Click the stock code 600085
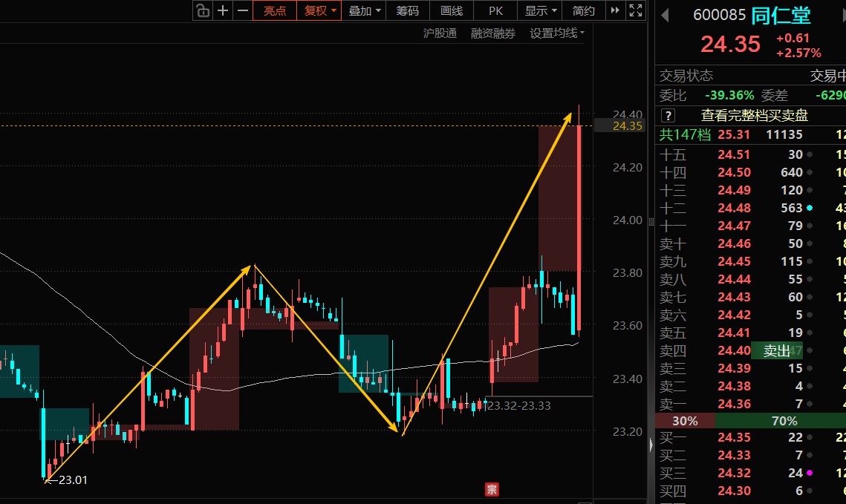Viewport: 846px width, 504px height. pyautogui.click(x=719, y=15)
